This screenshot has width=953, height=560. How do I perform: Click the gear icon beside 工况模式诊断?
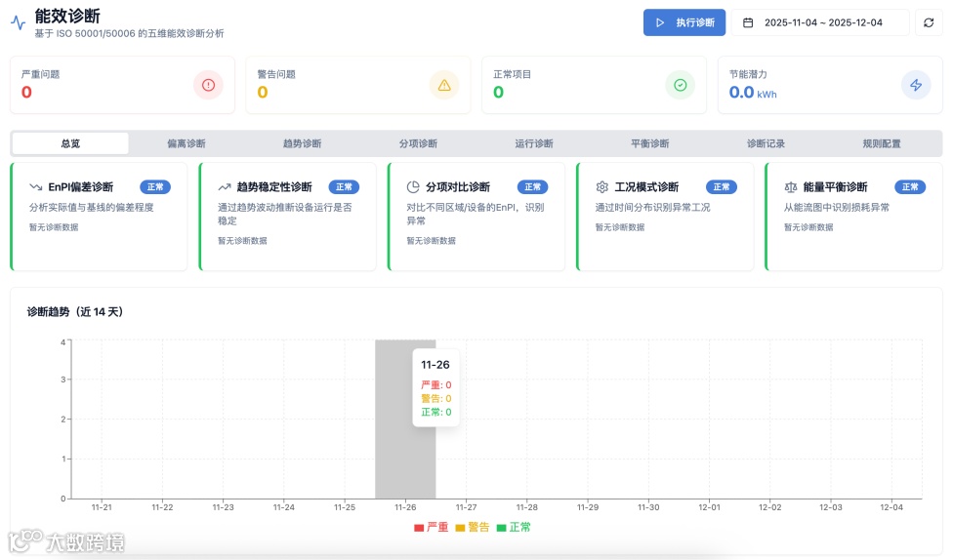(601, 187)
